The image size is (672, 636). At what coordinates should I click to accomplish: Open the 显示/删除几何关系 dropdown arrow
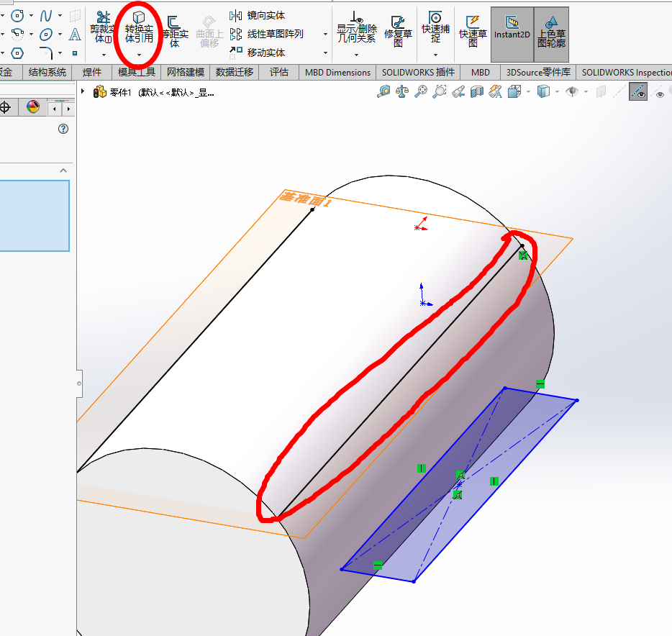click(x=357, y=55)
